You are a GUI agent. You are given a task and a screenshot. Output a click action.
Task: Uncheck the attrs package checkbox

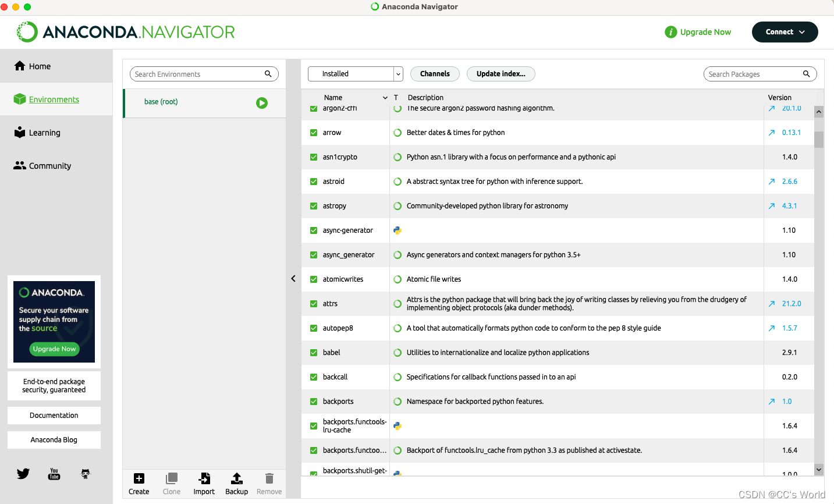pos(314,304)
